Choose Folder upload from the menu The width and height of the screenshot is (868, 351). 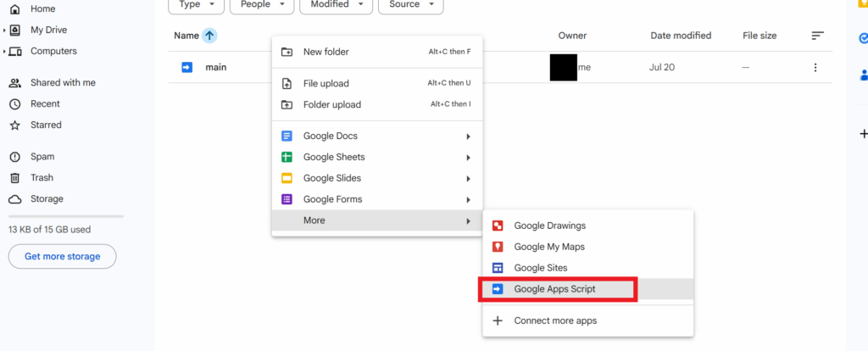(x=377, y=104)
